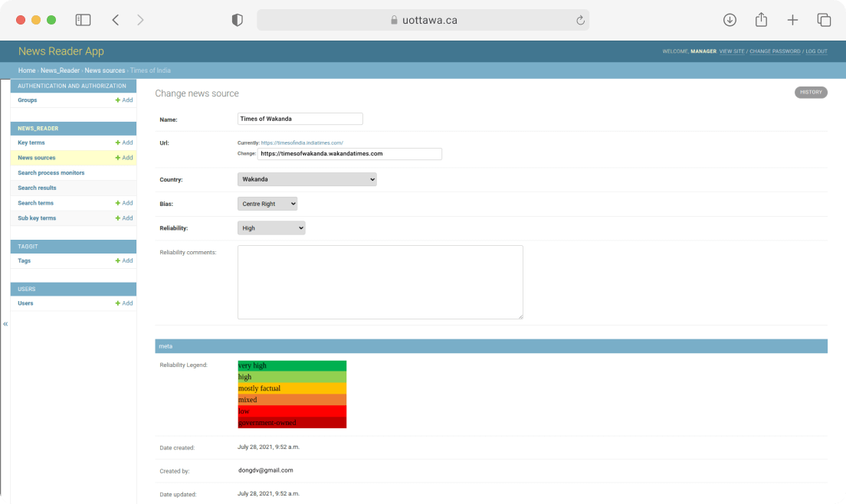Click the History button
The width and height of the screenshot is (846, 504).
click(811, 92)
